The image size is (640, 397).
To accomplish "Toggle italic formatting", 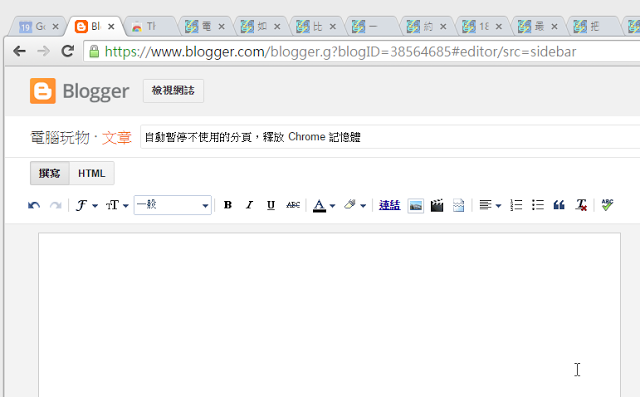I will (x=249, y=205).
